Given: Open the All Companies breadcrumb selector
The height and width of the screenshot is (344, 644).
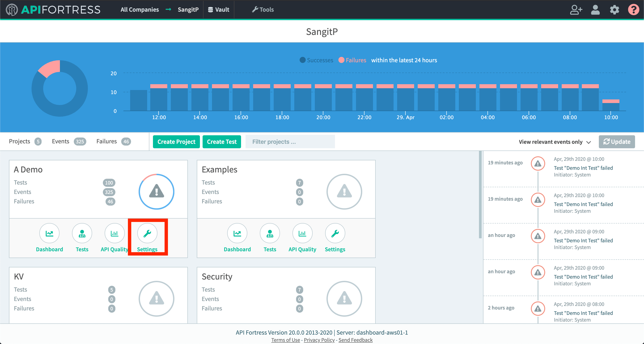Looking at the screenshot, I should click(x=140, y=10).
